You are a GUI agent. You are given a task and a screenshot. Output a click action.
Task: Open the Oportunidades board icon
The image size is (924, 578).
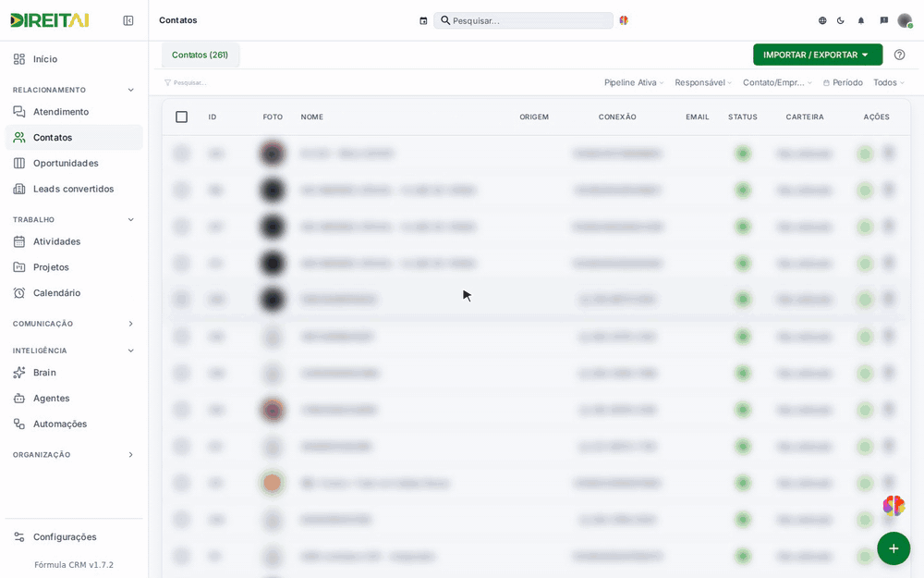[x=19, y=163]
